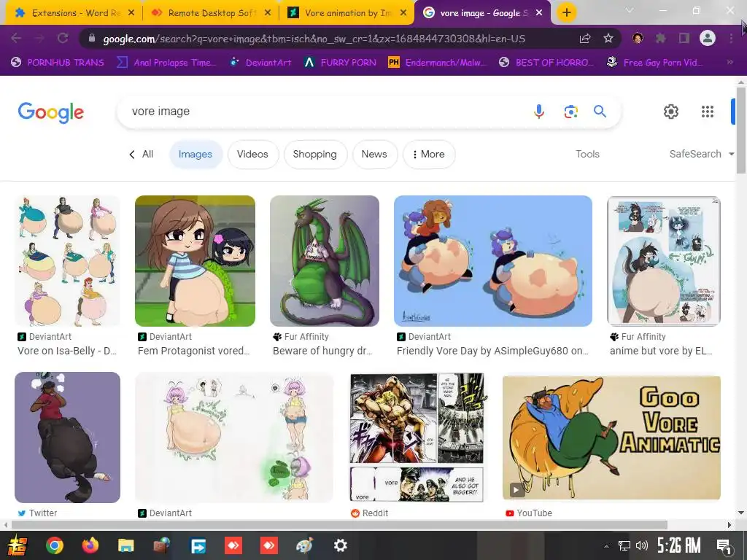Select the Videos search filter
The image size is (747, 560).
click(252, 155)
